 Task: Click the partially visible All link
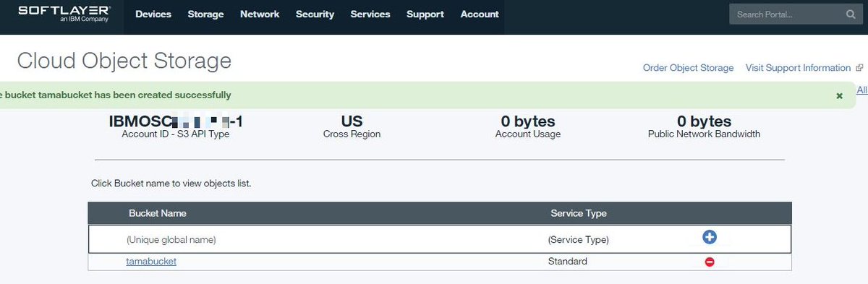[862, 90]
